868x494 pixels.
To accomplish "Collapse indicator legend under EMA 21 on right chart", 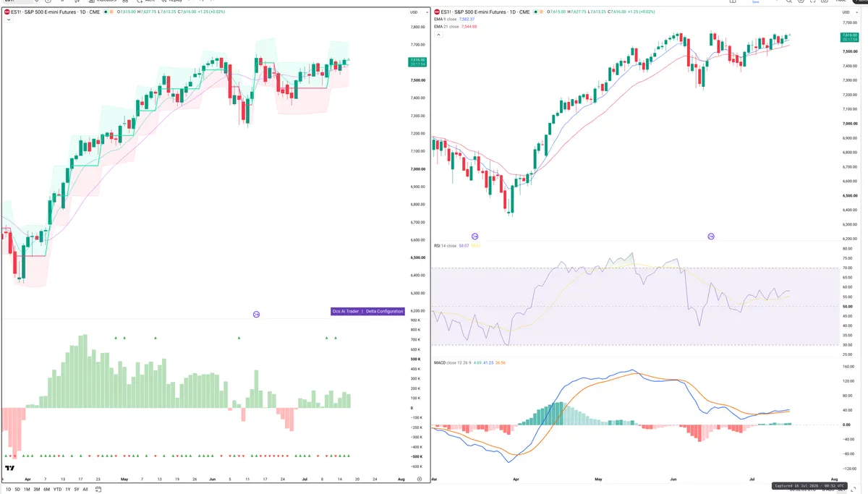I will [437, 34].
